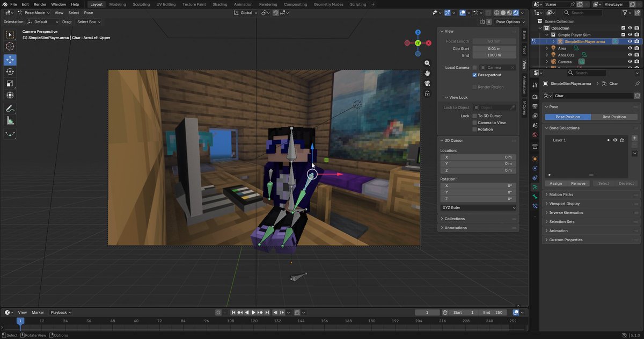Toggle camera view icon in viewport

(x=427, y=83)
